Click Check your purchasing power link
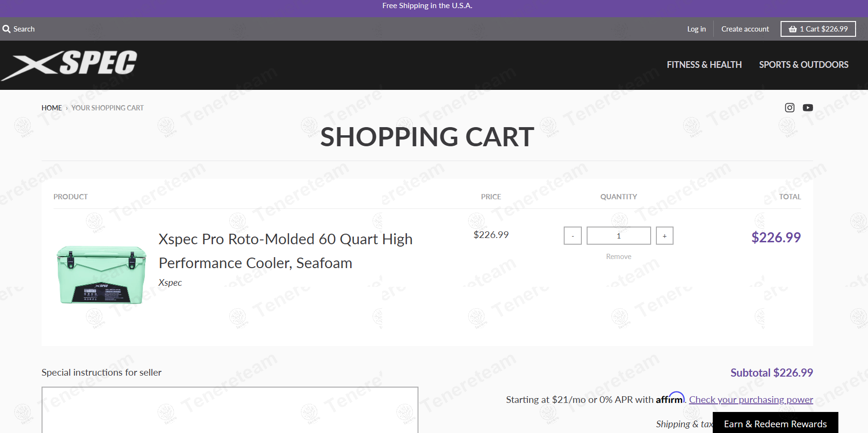The image size is (868, 433). pyautogui.click(x=751, y=400)
